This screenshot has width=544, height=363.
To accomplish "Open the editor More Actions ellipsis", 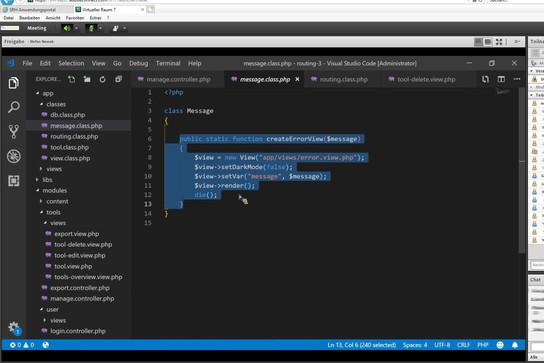I will coord(517,79).
